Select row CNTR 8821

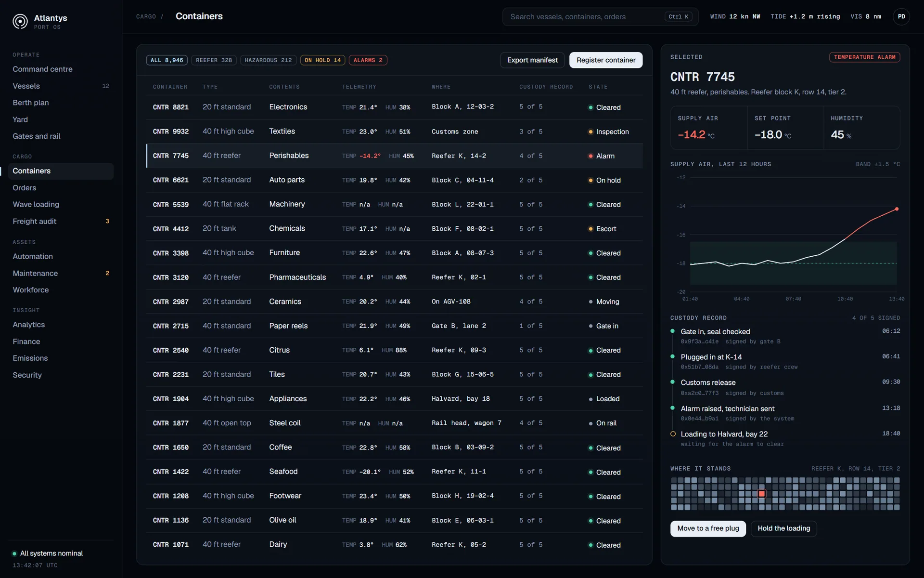point(394,107)
